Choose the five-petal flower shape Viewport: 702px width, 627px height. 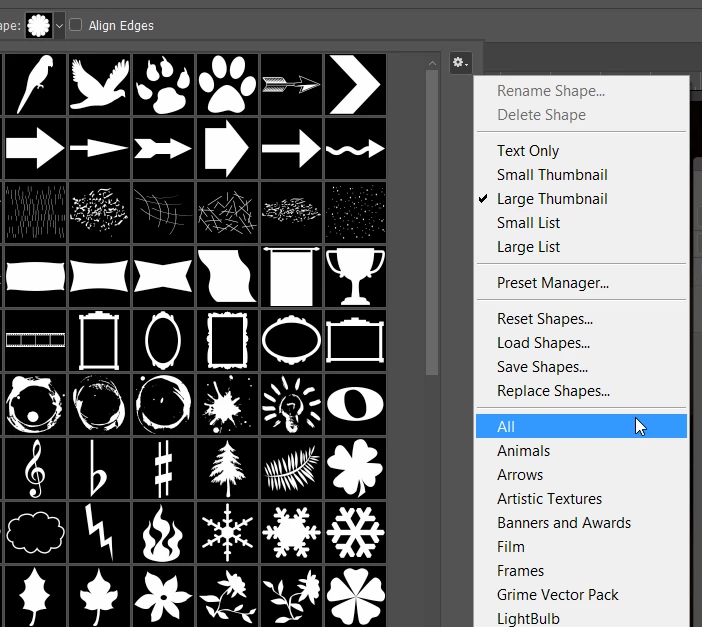coord(163,597)
